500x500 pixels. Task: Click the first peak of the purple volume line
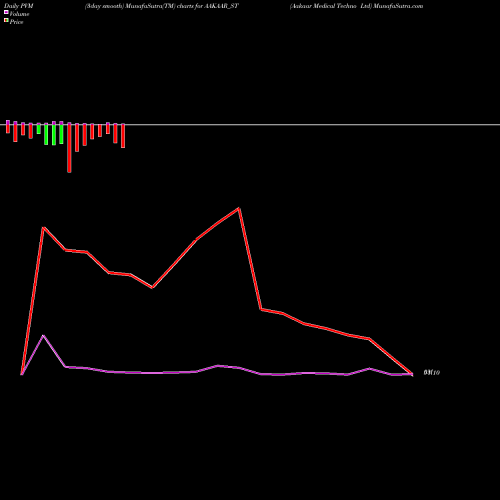pyautogui.click(x=43, y=335)
